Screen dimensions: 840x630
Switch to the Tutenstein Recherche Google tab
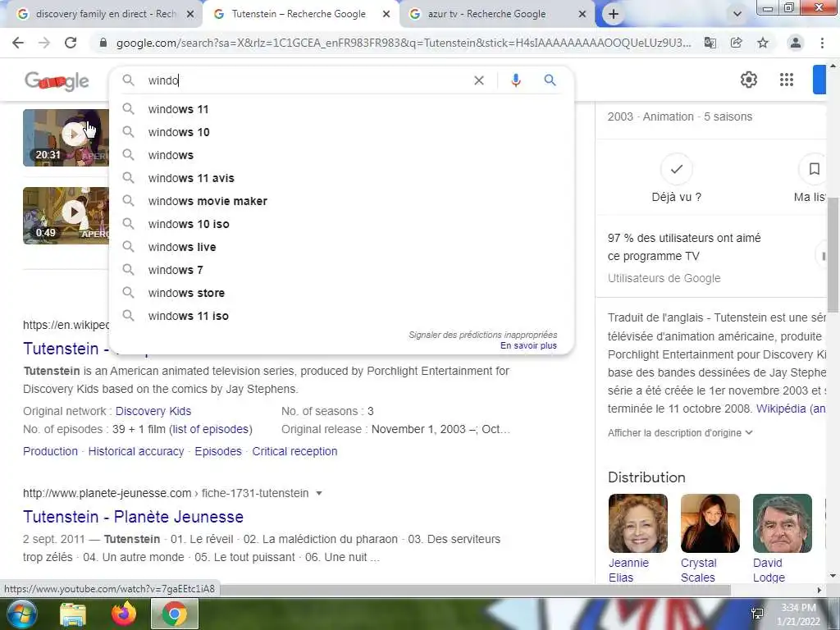click(x=299, y=14)
